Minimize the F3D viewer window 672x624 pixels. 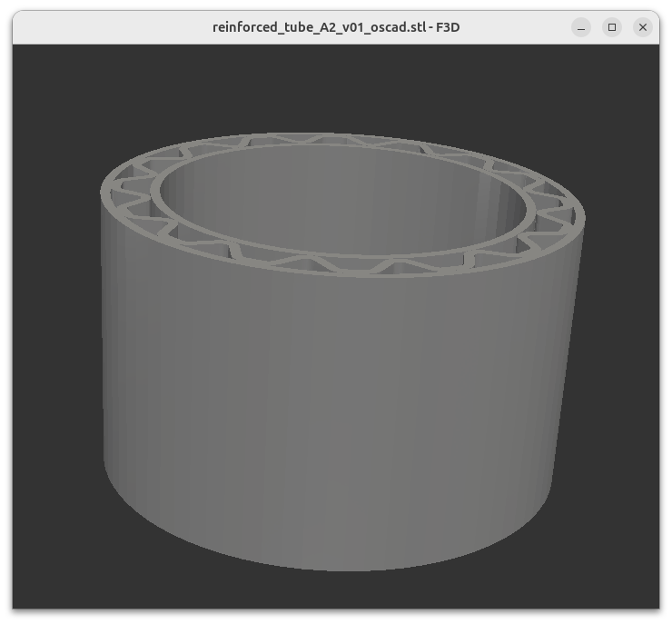click(581, 27)
